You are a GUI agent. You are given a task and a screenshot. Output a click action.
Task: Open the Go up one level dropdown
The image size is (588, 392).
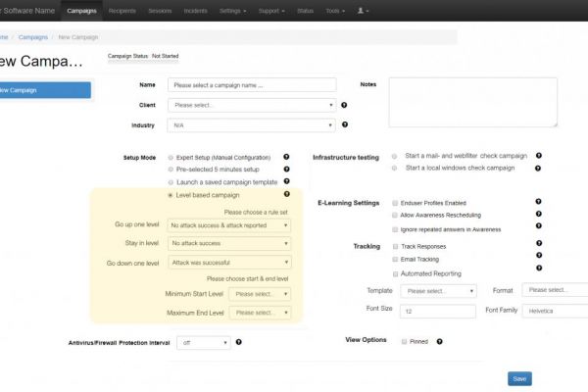(229, 225)
